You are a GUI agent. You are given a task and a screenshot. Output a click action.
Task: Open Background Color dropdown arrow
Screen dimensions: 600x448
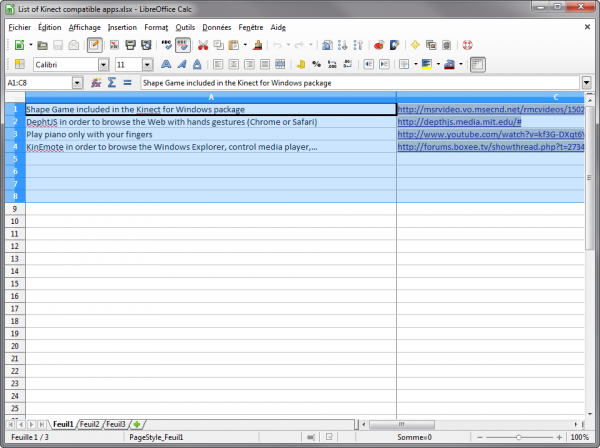(x=438, y=64)
